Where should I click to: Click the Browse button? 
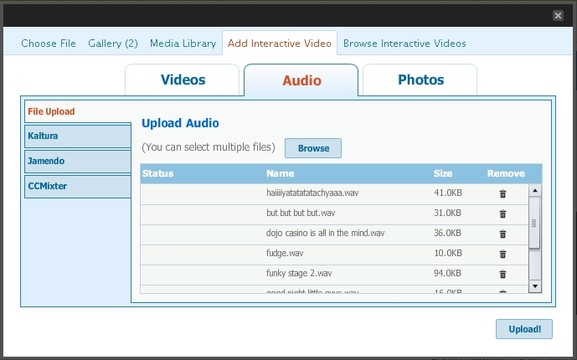[x=313, y=148]
